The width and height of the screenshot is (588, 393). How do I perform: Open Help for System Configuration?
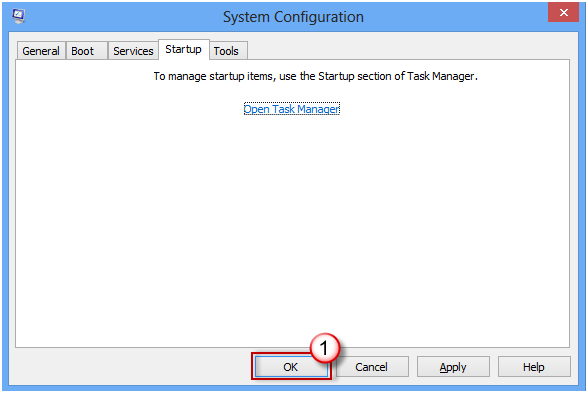coord(534,367)
